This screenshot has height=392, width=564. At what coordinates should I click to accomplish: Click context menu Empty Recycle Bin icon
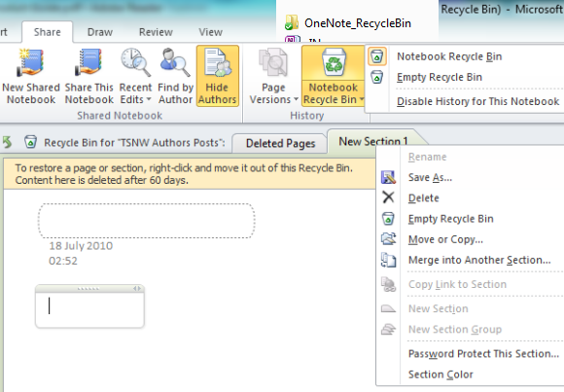tap(388, 219)
